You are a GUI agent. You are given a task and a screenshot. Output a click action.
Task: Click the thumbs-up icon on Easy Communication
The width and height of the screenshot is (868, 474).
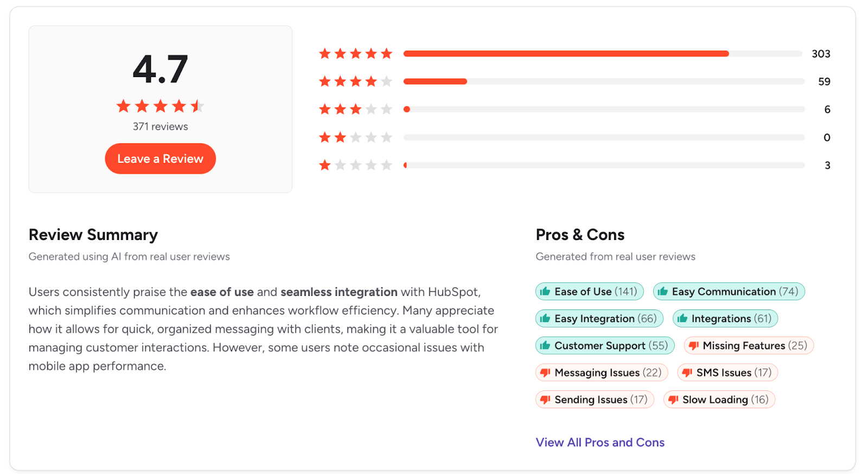tap(663, 291)
